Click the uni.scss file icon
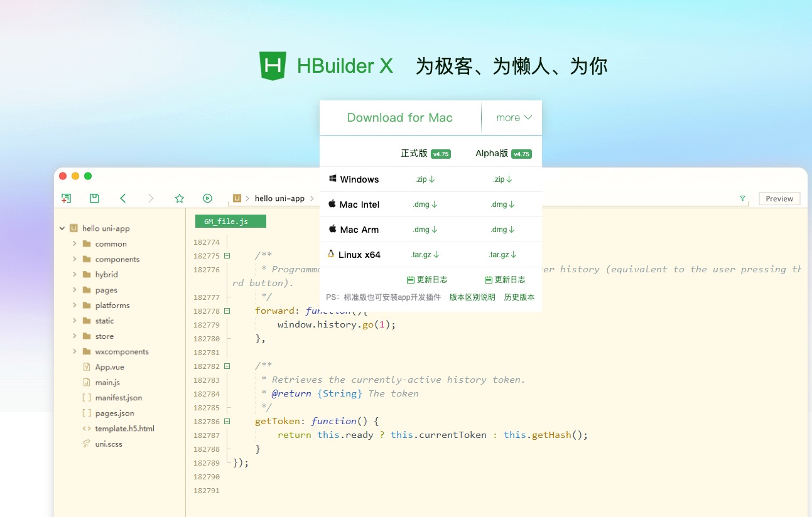The height and width of the screenshot is (517, 812). 87,444
